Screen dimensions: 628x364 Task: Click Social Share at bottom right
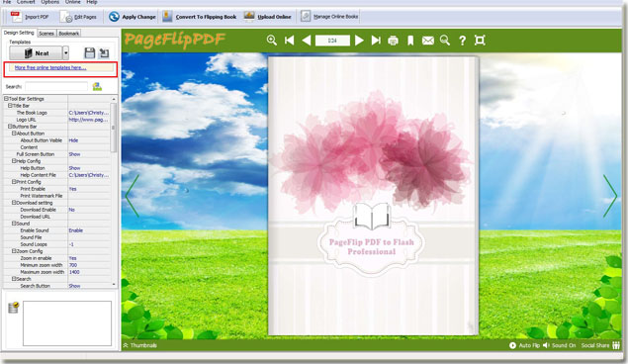600,345
